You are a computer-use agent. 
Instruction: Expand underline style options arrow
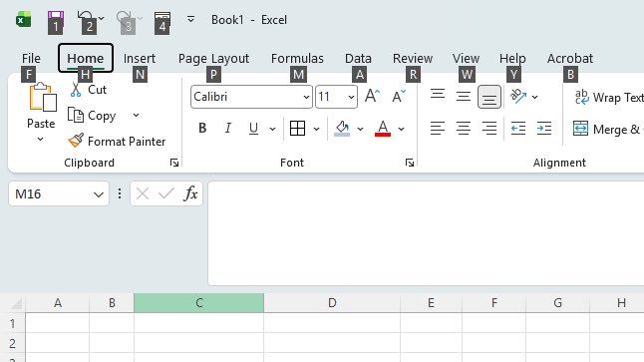tap(272, 129)
